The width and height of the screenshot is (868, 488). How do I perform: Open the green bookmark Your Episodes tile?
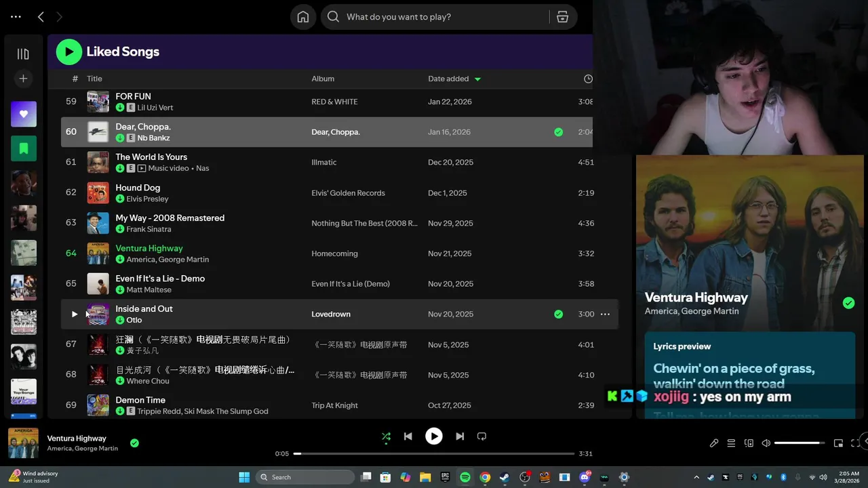[x=24, y=148]
